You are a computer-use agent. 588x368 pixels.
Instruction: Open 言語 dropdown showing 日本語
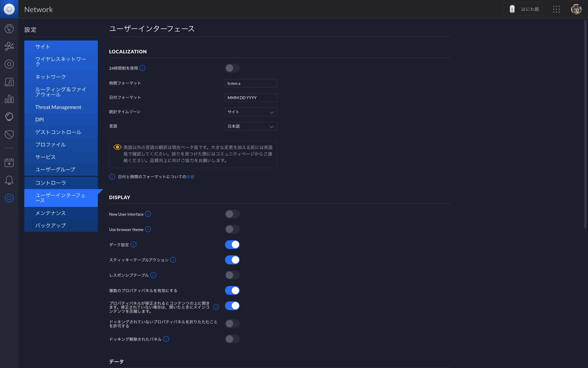(251, 126)
